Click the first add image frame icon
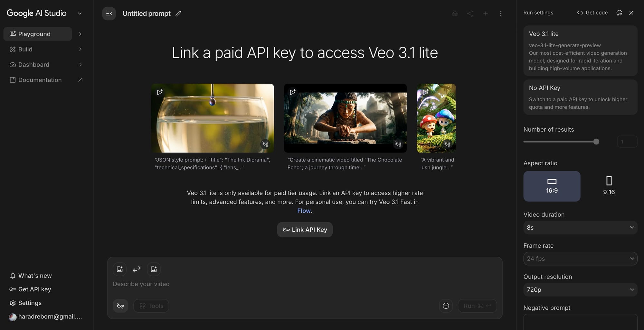644x330 pixels. (120, 269)
